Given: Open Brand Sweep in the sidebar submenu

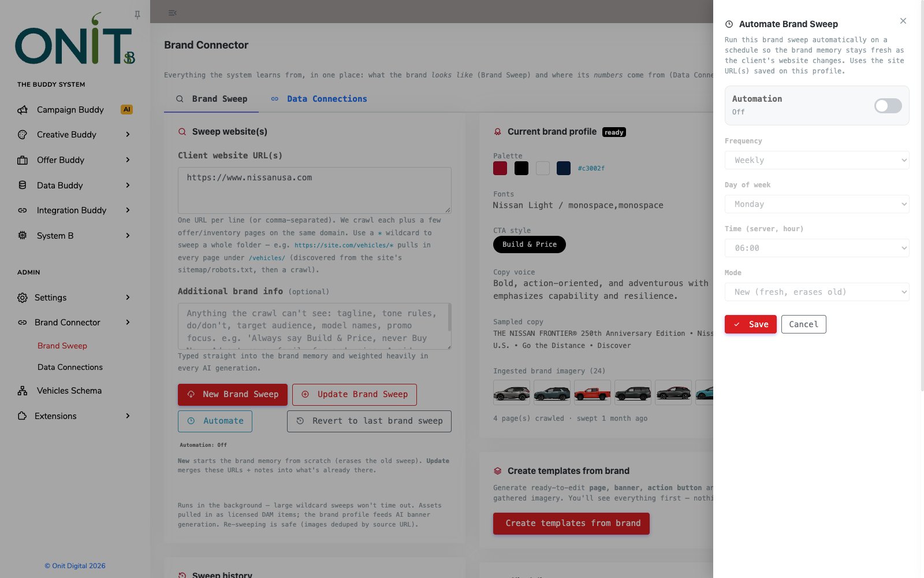Looking at the screenshot, I should [x=62, y=346].
